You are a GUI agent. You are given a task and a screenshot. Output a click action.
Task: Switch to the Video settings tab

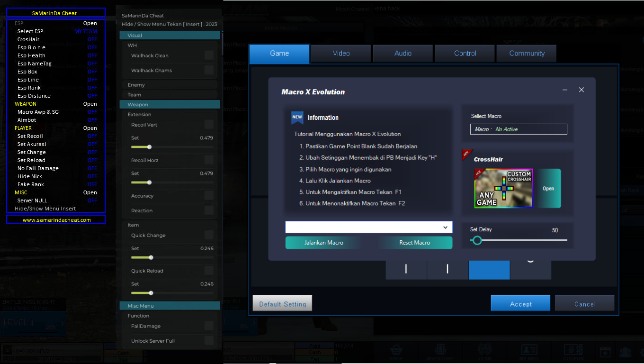(341, 54)
